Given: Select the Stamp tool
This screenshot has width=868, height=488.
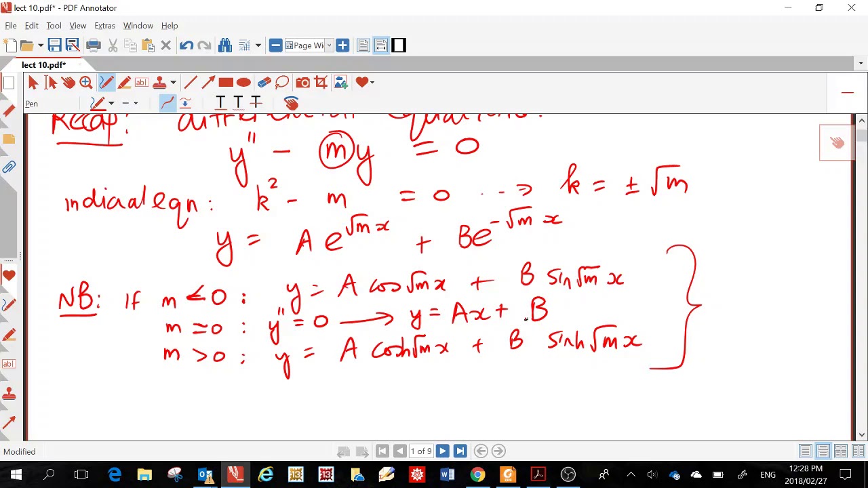Looking at the screenshot, I should coord(160,83).
